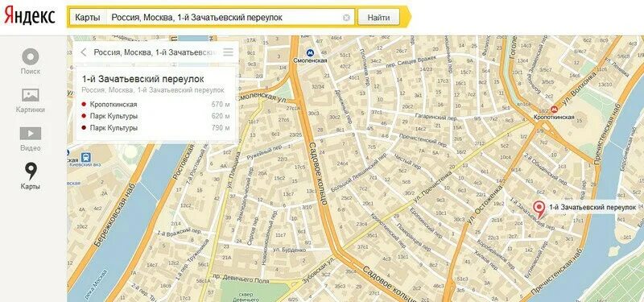644x302 pixels.
Task: Click the Гагаринский пер. label
Action: click(x=436, y=117)
